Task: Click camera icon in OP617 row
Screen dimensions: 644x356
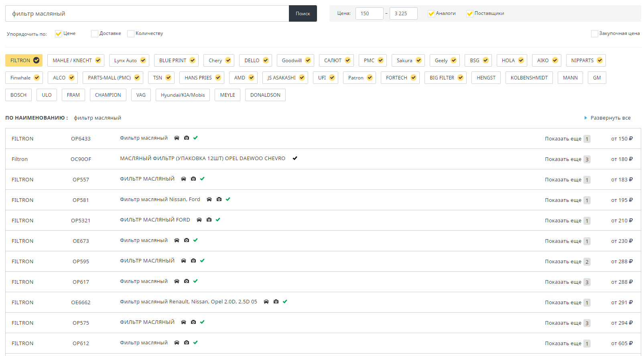Action: pos(187,281)
